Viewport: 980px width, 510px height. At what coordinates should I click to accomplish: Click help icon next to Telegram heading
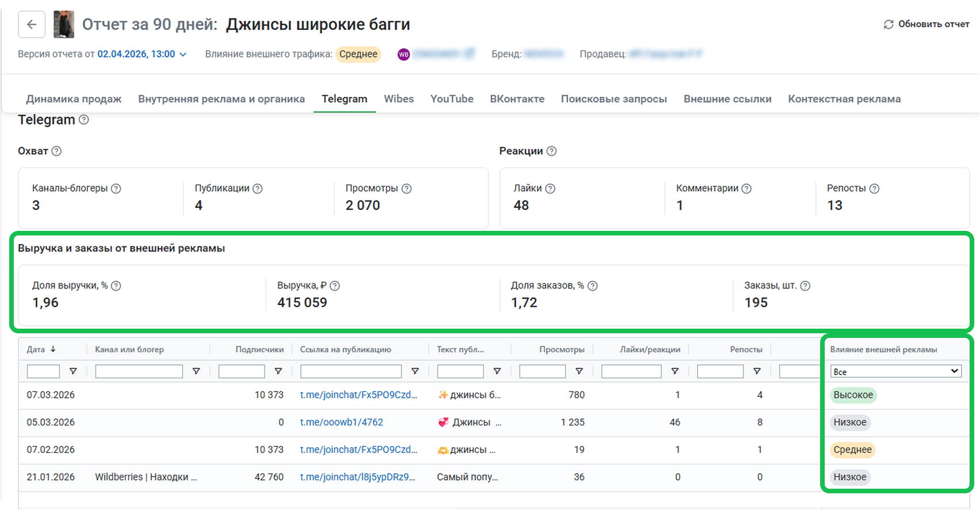84,120
